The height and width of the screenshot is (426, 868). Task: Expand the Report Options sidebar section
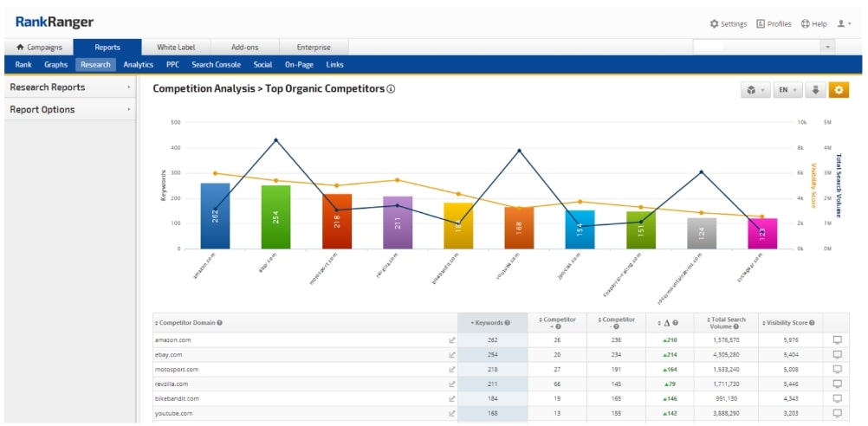coord(70,109)
